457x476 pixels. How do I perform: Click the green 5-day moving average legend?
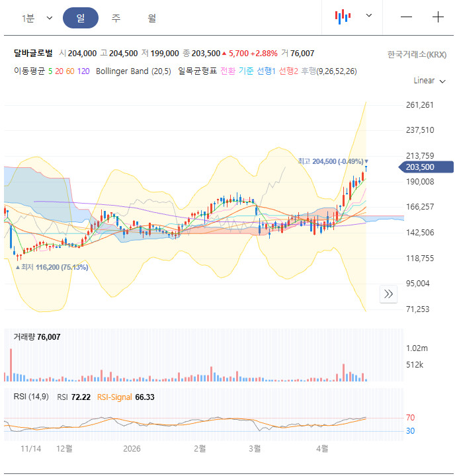click(50, 71)
